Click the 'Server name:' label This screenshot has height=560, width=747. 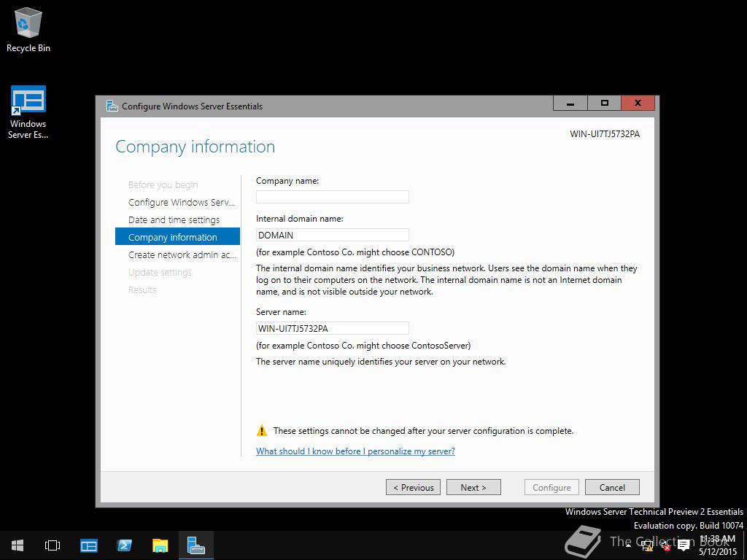coord(281,312)
